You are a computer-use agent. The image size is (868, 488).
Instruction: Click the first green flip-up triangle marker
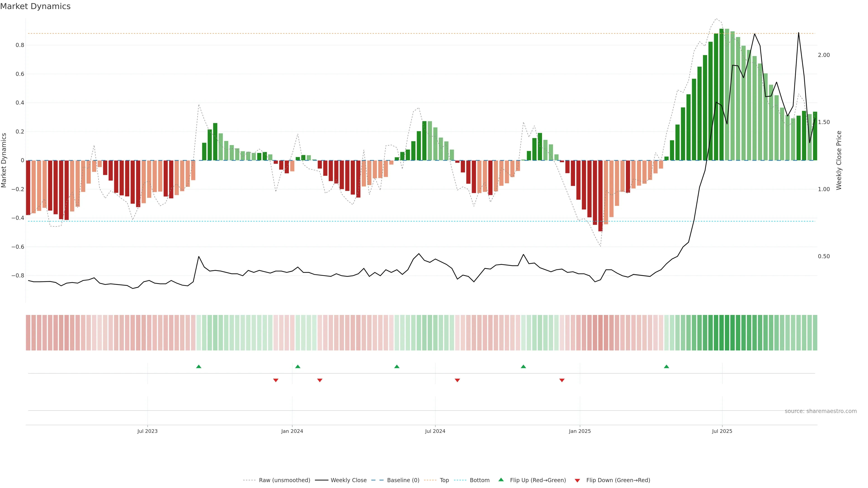pos(198,366)
